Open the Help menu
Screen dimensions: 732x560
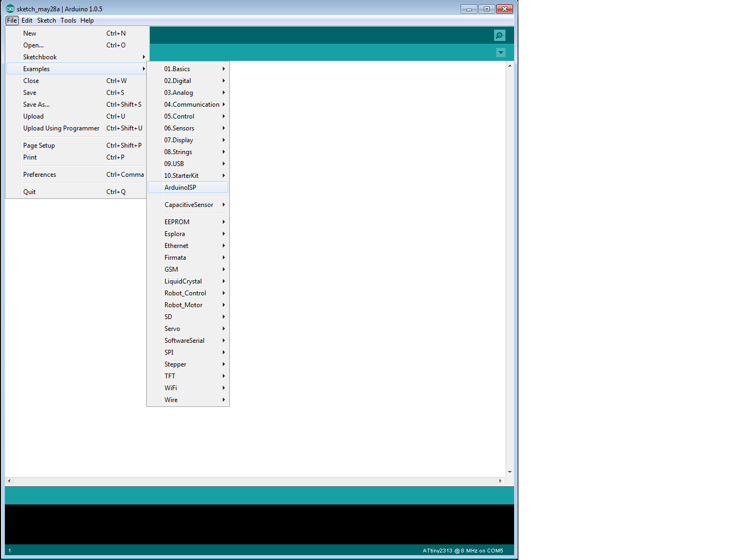pyautogui.click(x=87, y=20)
